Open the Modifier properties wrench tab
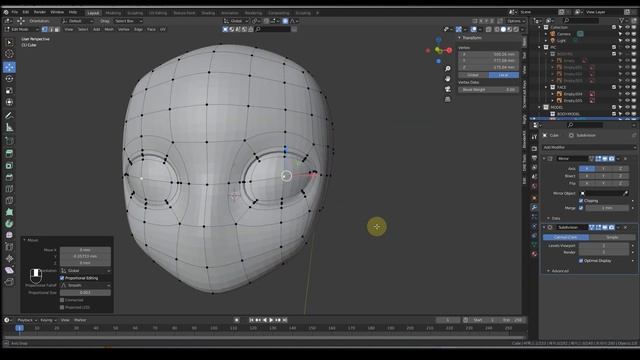The width and height of the screenshot is (640, 360). (x=534, y=207)
